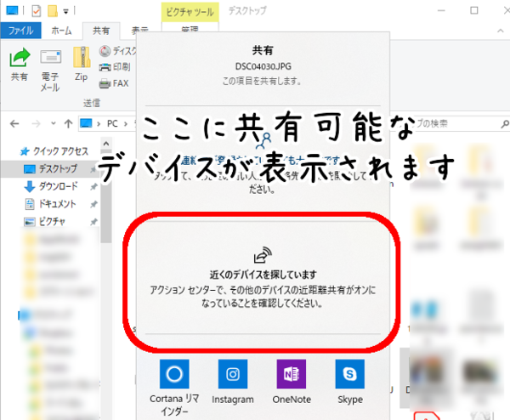The width and height of the screenshot is (510, 420).
Task: Open Pictures (ピクチャ) in navigation pane
Action: pos(45,222)
